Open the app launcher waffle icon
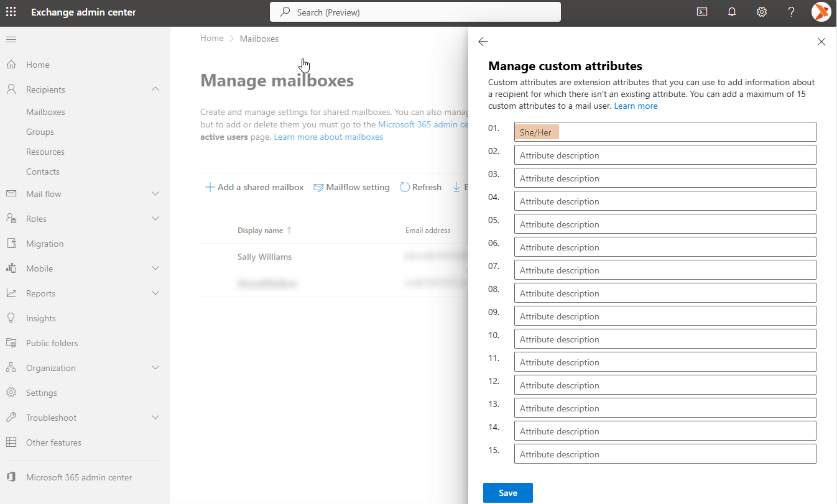Screen dimensions: 837x504 11,12
